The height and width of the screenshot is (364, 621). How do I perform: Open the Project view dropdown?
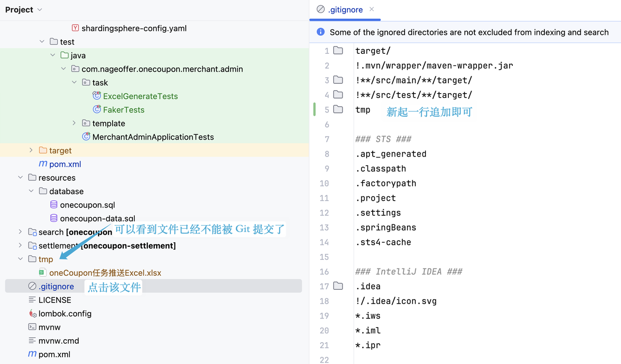click(x=24, y=10)
